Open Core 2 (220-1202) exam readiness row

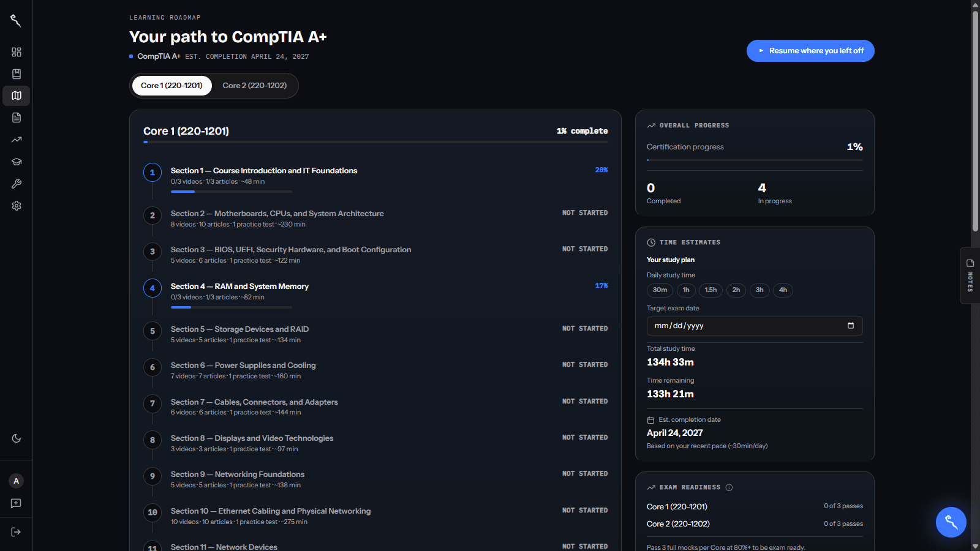point(755,523)
